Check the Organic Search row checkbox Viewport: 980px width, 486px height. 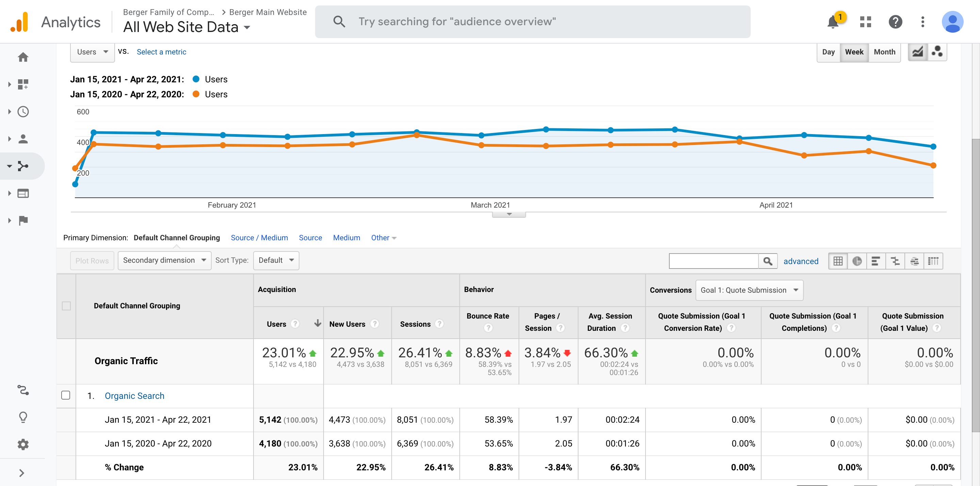[x=66, y=395]
